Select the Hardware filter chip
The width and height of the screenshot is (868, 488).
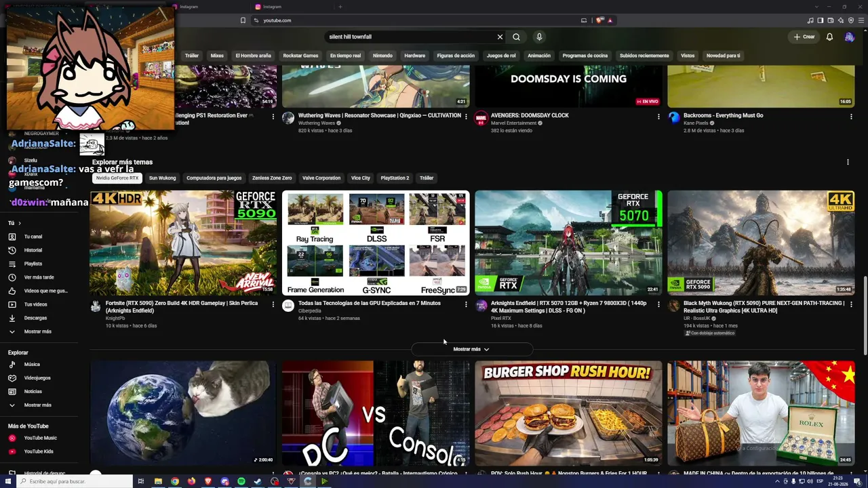(414, 56)
